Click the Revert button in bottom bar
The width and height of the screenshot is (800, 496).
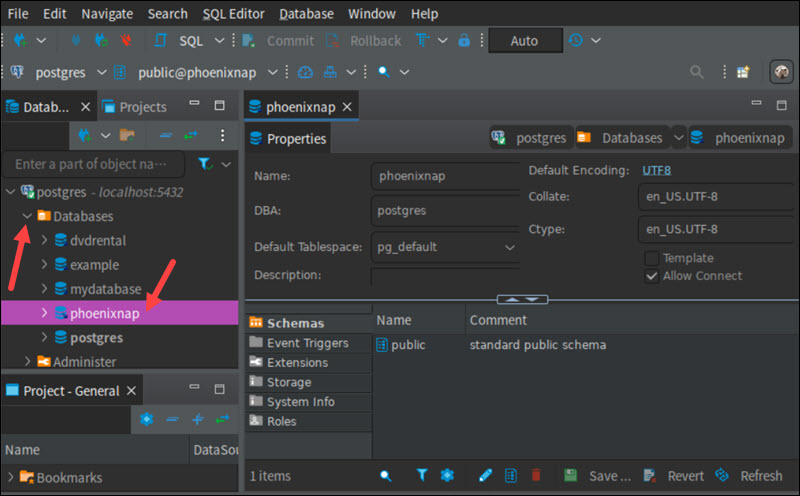coord(674,476)
